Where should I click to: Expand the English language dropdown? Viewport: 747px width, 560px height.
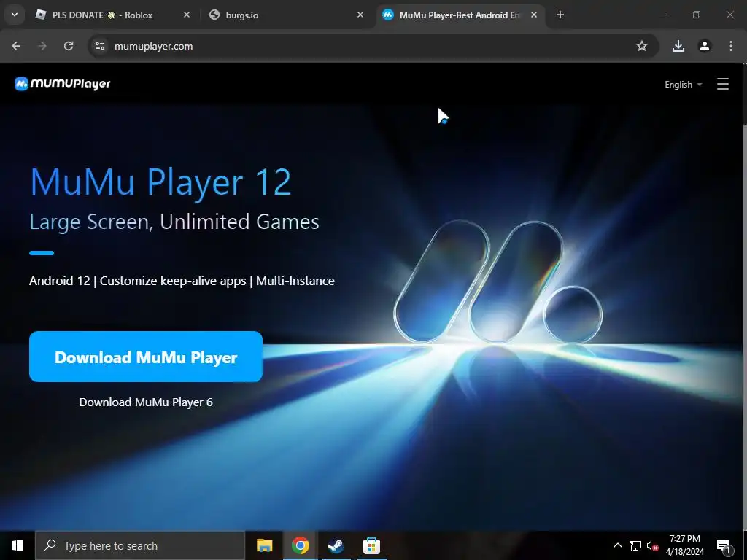point(683,85)
